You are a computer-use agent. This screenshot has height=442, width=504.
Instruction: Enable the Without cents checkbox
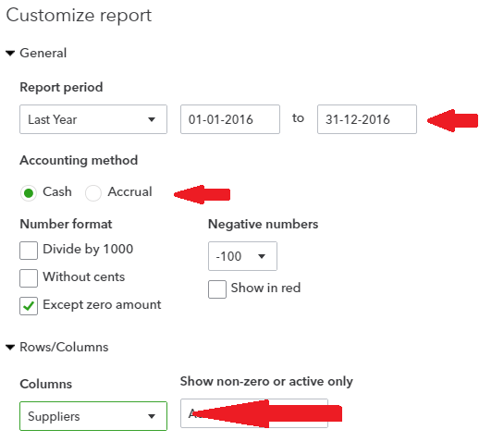click(29, 278)
